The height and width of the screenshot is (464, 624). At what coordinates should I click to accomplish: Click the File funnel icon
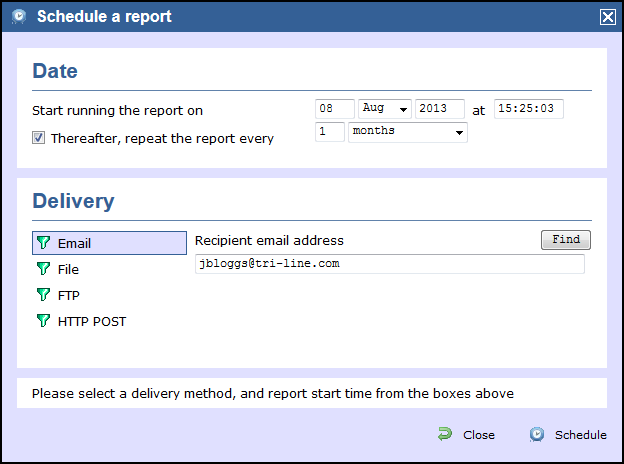43,269
